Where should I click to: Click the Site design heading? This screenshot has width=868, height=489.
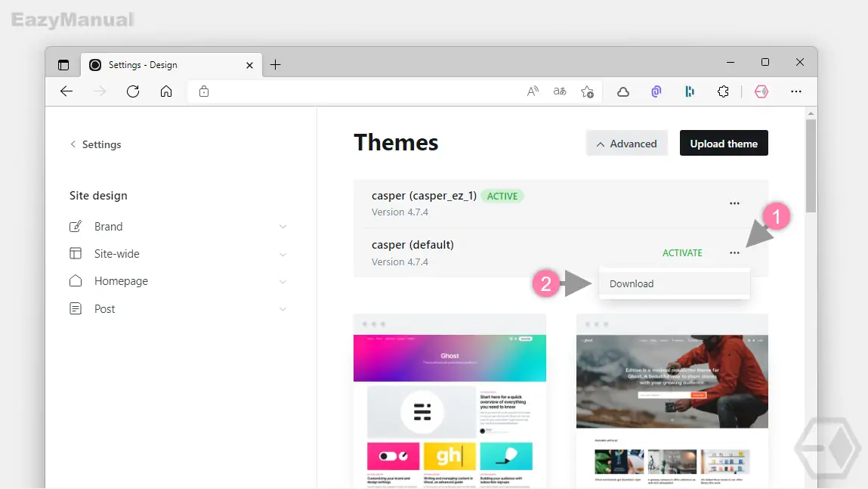click(98, 196)
